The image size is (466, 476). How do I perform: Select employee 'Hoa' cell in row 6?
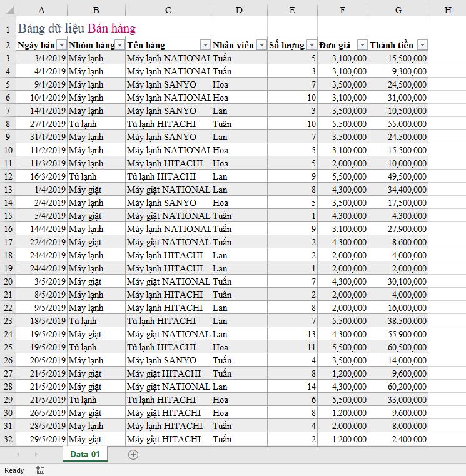click(x=239, y=98)
